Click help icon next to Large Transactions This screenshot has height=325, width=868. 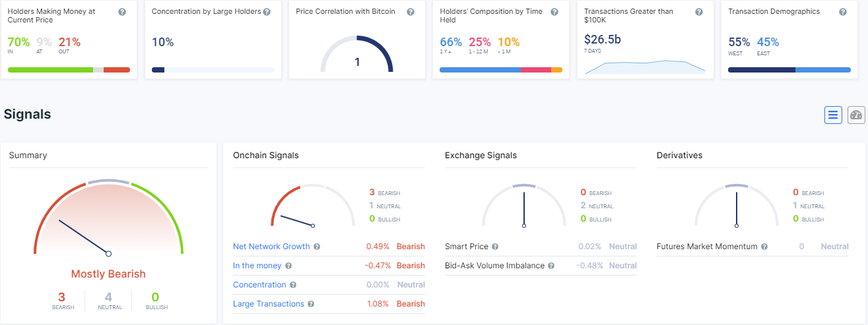click(x=311, y=304)
